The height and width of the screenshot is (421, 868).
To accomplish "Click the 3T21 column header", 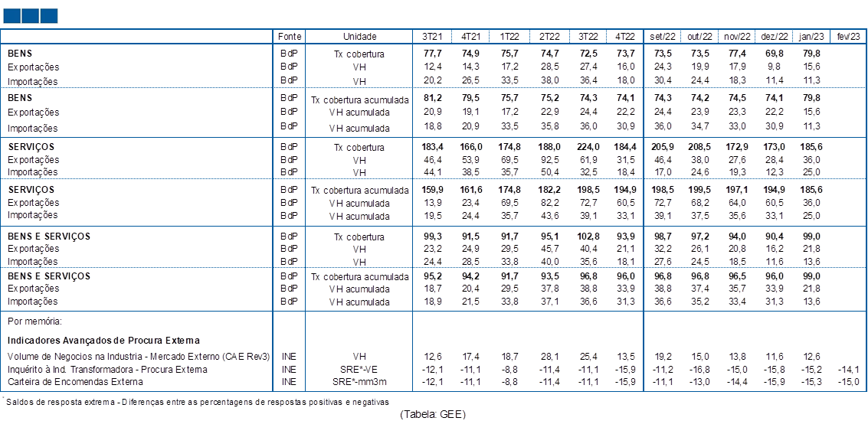I will coord(431,37).
